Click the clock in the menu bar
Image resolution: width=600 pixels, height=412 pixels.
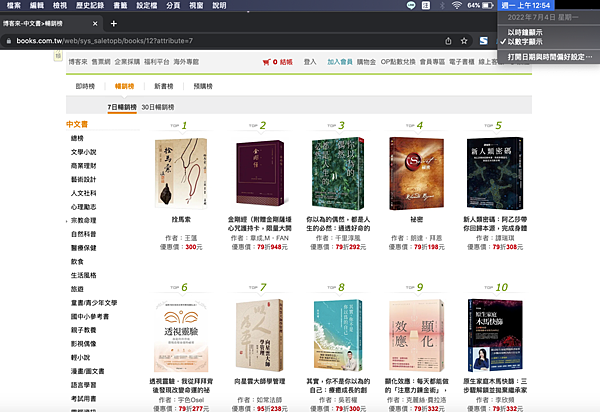tap(526, 5)
